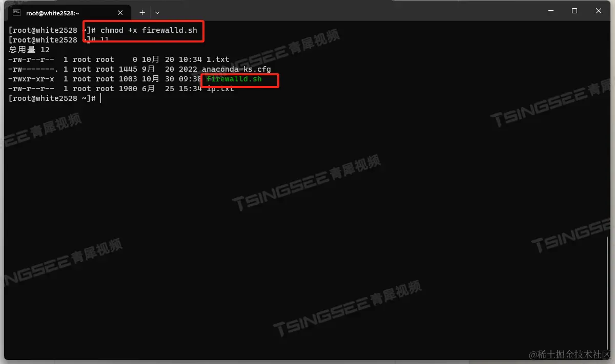
Task: Click the empty title bar area
Action: coord(348,11)
